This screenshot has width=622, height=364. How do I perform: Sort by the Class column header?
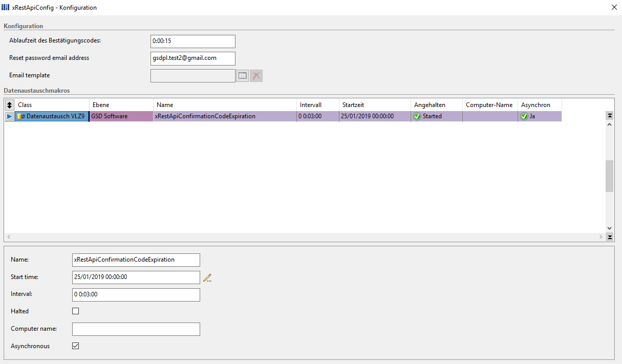[x=52, y=105]
